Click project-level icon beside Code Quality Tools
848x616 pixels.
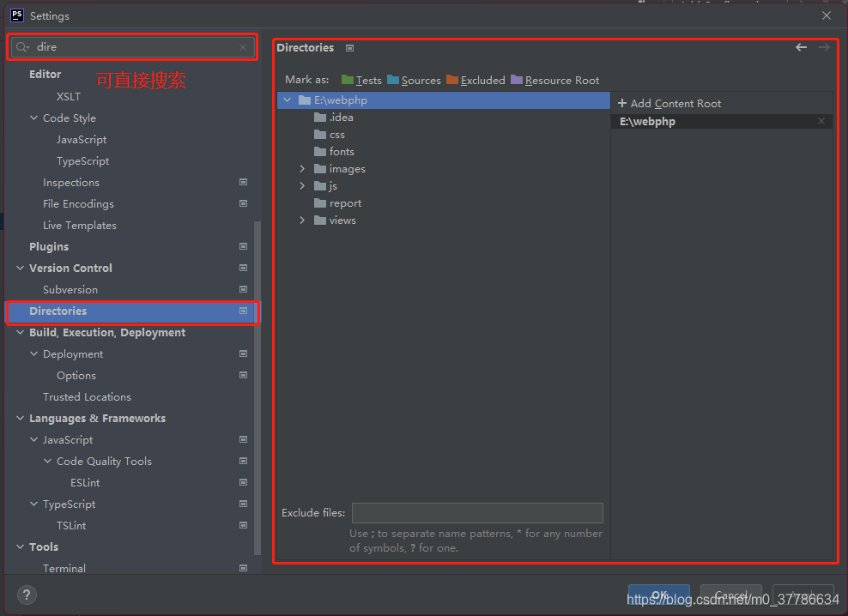244,461
